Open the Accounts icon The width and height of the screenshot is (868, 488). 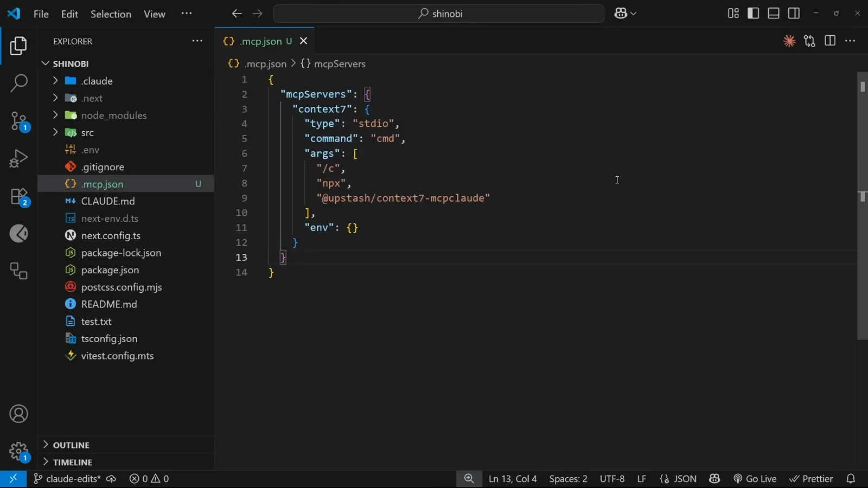pos(18,414)
